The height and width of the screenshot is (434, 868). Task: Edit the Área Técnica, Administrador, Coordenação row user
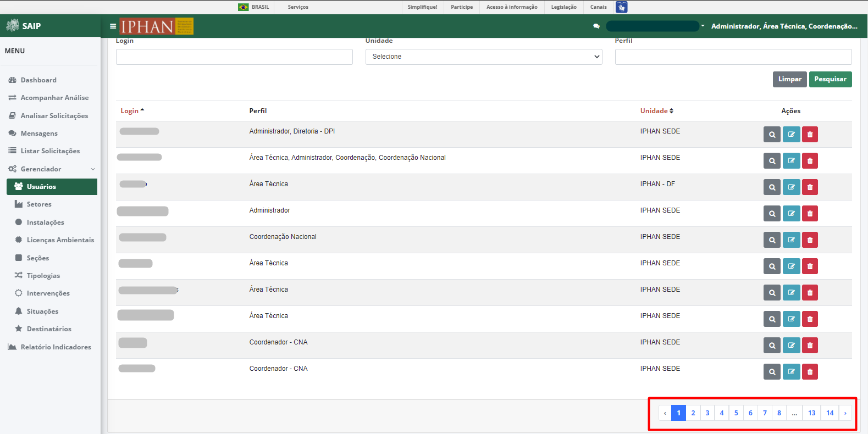pyautogui.click(x=791, y=161)
